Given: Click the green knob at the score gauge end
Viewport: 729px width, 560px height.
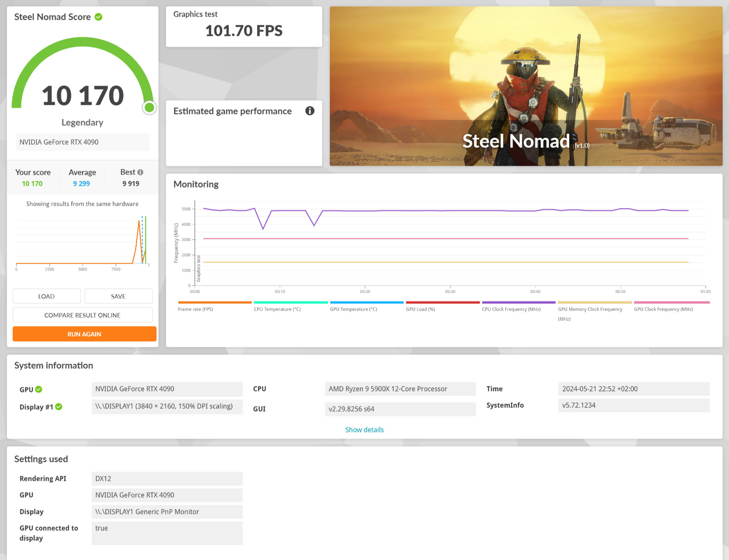Looking at the screenshot, I should [149, 107].
